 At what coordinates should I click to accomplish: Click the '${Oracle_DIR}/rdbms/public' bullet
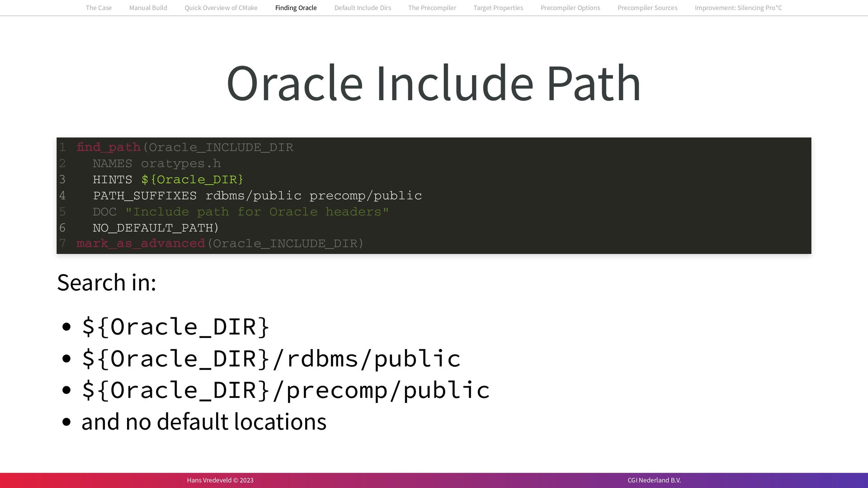coord(271,359)
